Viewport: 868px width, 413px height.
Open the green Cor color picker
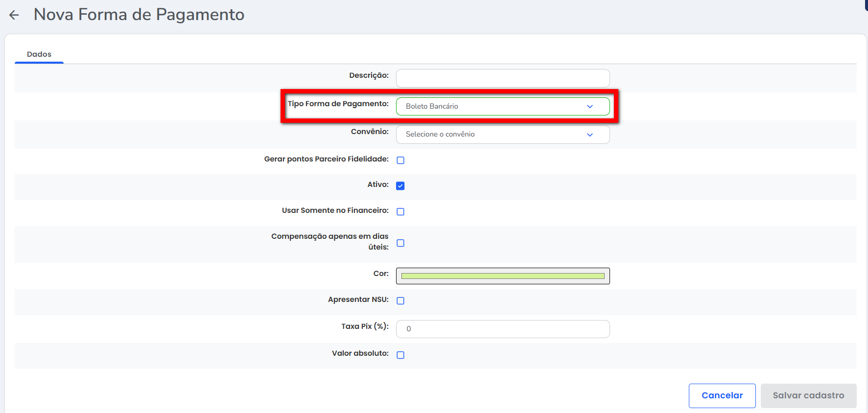tap(502, 276)
